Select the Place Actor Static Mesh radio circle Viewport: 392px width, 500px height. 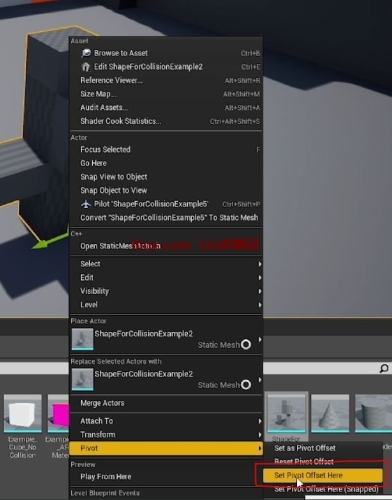coord(246,344)
